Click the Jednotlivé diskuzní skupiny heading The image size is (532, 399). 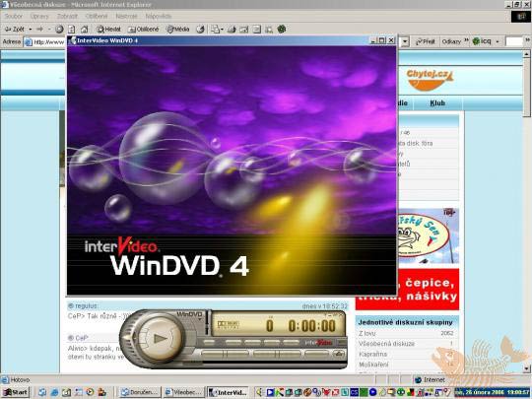coord(406,322)
